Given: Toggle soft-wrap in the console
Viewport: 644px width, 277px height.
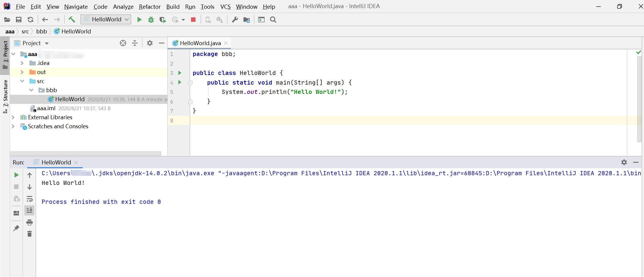Looking at the screenshot, I should (30, 199).
